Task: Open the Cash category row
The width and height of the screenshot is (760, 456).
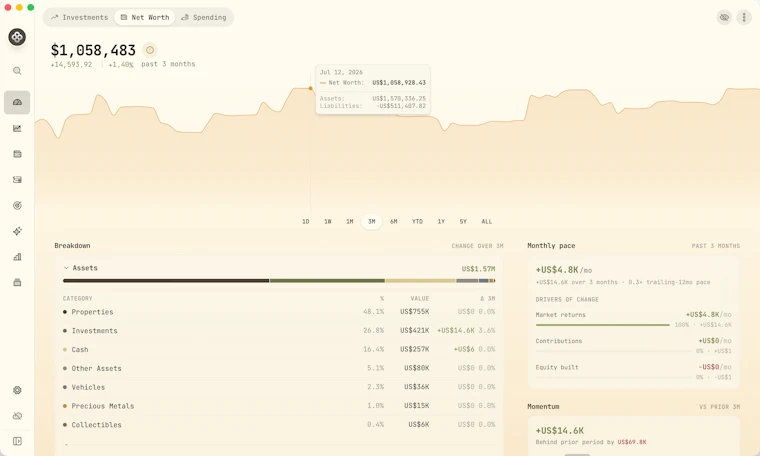Action: pos(279,349)
